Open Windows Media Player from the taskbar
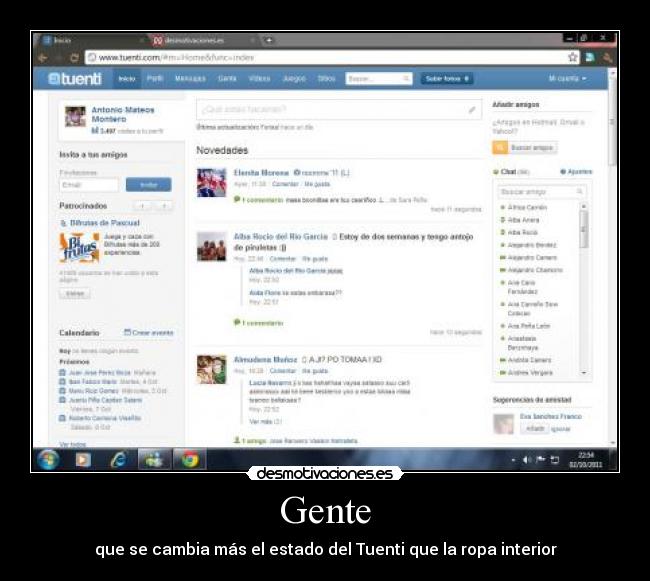The image size is (650, 581). 83,460
